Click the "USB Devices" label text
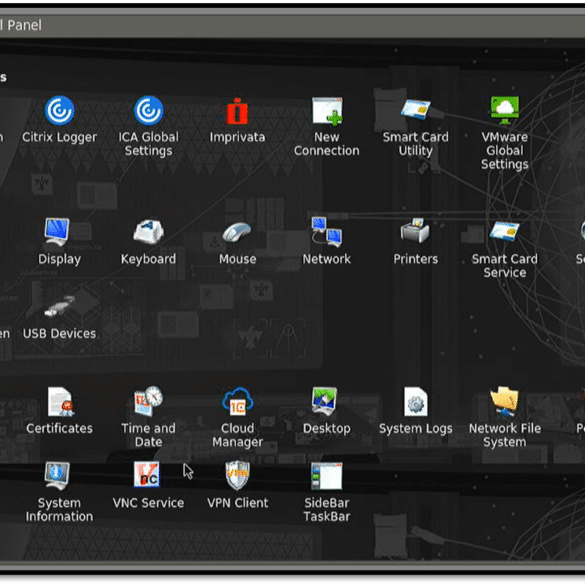 (59, 334)
